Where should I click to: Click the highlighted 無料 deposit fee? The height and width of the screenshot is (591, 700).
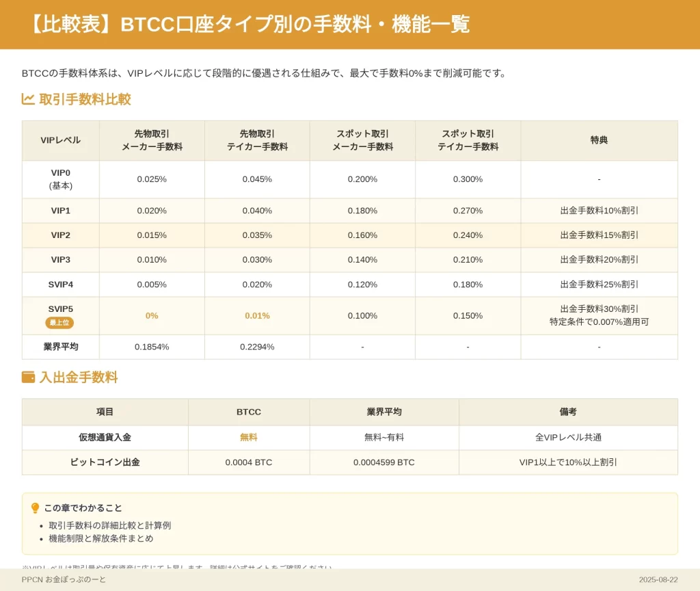pyautogui.click(x=249, y=437)
